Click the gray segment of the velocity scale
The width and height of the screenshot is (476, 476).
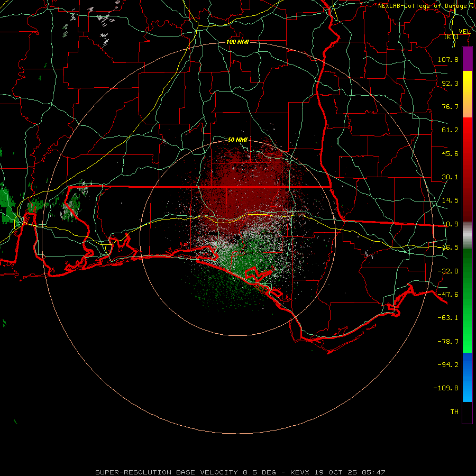pyautogui.click(x=467, y=235)
